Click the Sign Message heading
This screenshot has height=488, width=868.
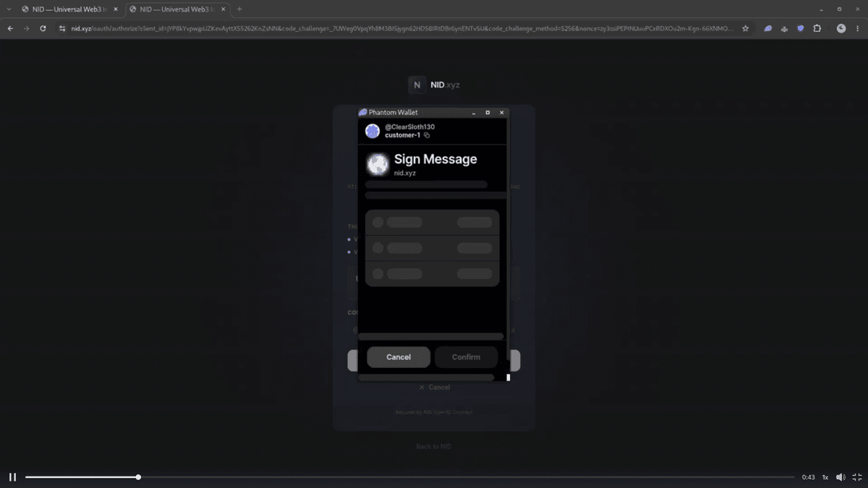(435, 159)
